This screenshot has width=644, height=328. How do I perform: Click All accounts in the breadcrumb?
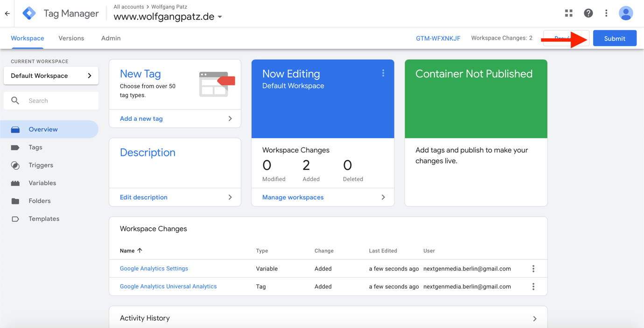(129, 7)
